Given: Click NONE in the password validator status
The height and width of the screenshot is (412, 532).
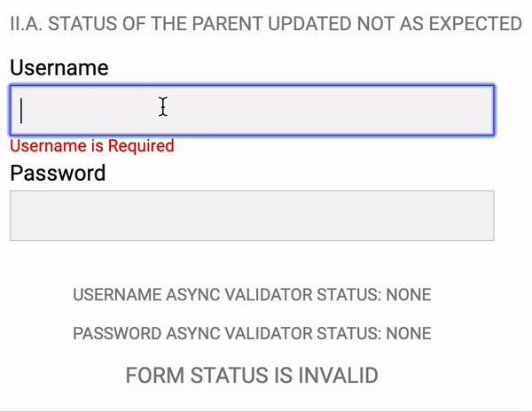Looking at the screenshot, I should click(409, 333).
